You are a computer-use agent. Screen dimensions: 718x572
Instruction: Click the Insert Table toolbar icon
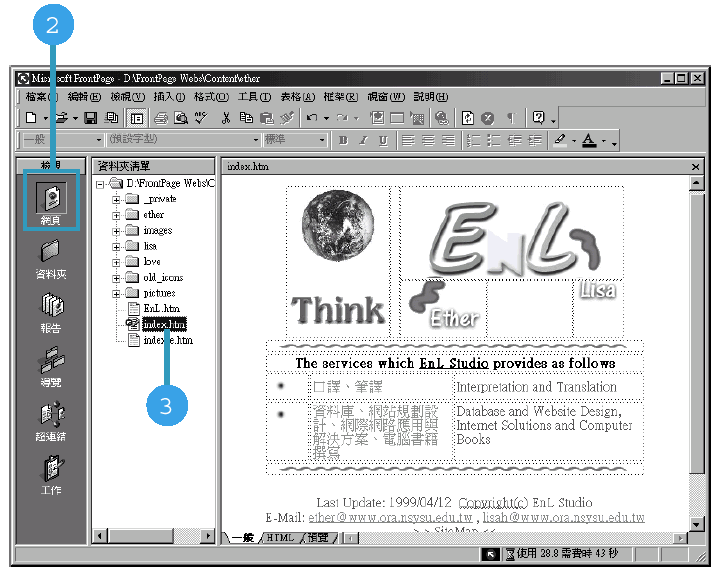(397, 119)
